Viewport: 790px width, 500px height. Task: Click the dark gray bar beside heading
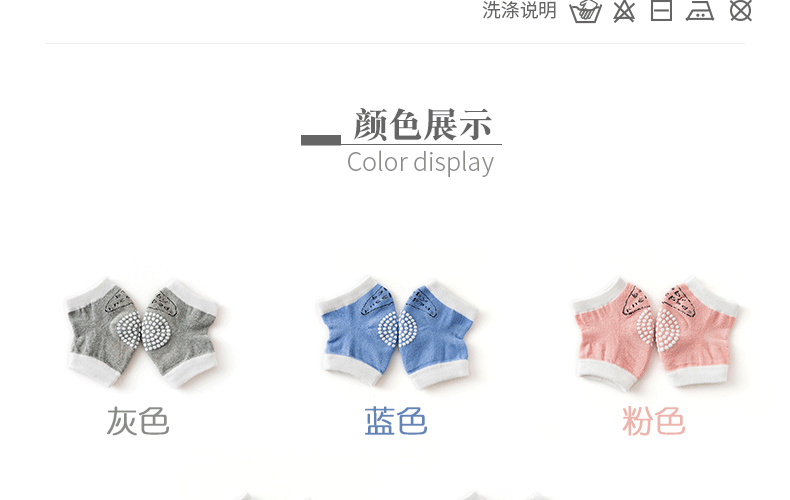click(x=321, y=140)
